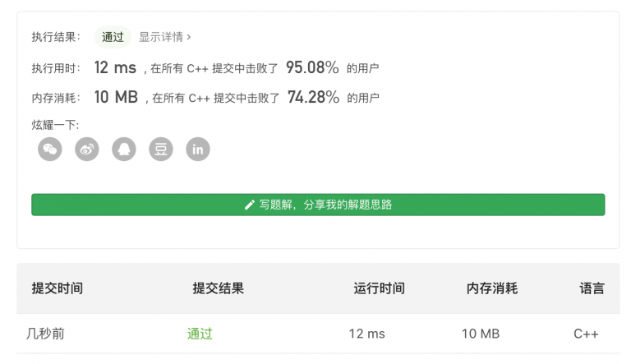Share result via the WeChat icon
The image size is (631, 364).
[x=50, y=149]
